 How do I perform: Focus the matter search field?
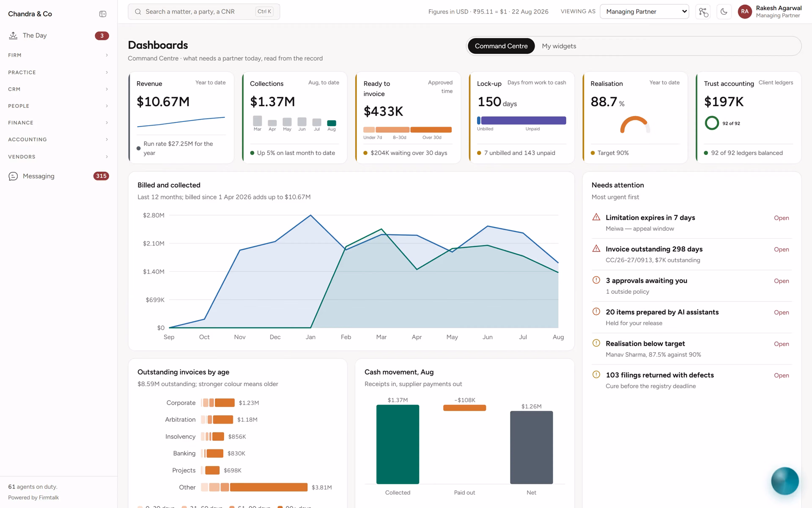(x=204, y=12)
